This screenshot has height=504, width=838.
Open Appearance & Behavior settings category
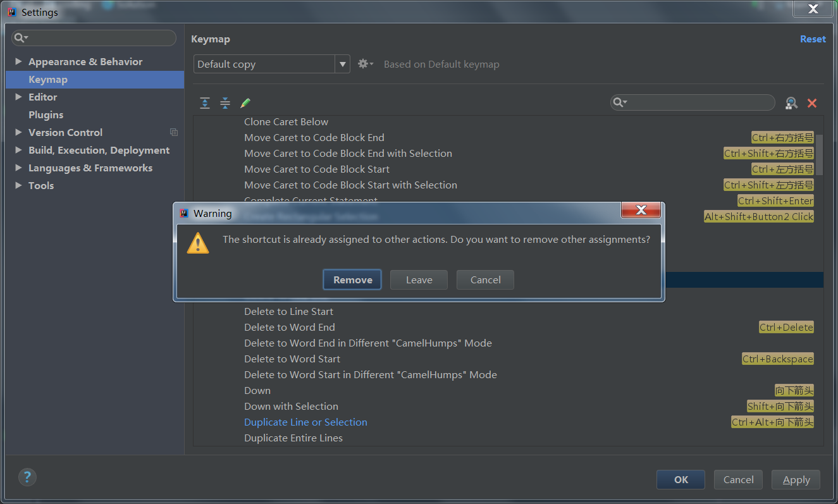[85, 61]
